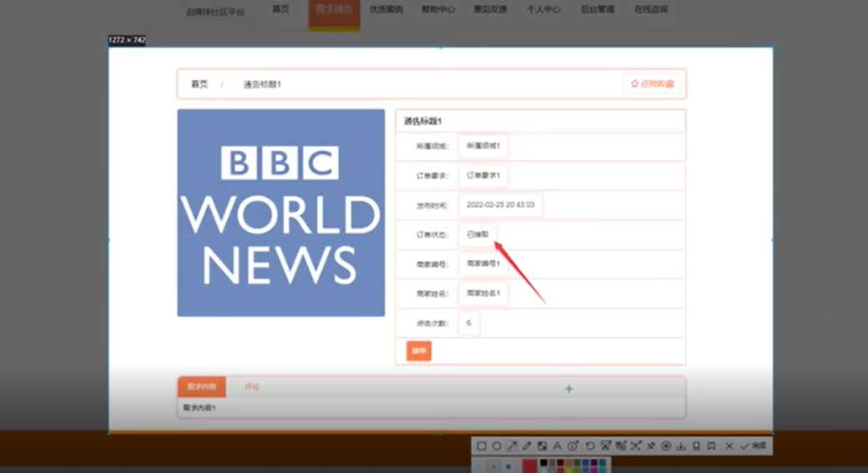Open 帮助中心 in the navigation bar
This screenshot has height=473, width=868.
(438, 9)
